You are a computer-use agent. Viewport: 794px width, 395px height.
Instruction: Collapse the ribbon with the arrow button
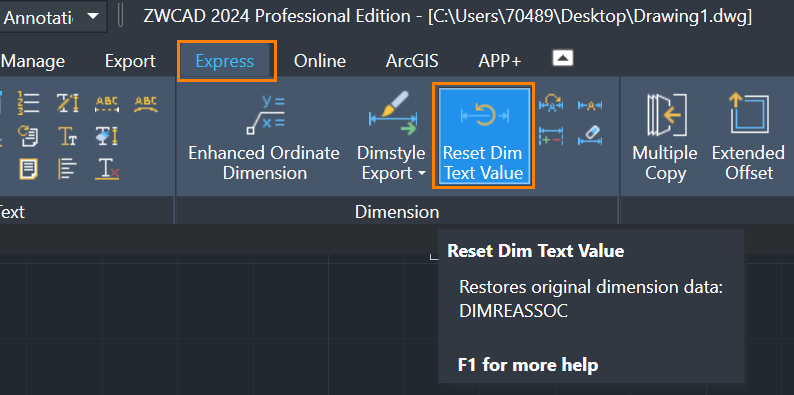click(x=563, y=58)
